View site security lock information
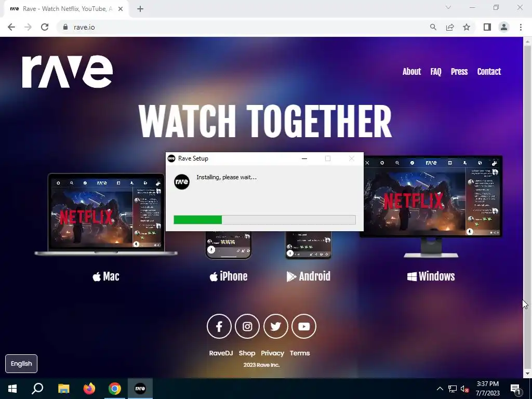 click(x=65, y=27)
